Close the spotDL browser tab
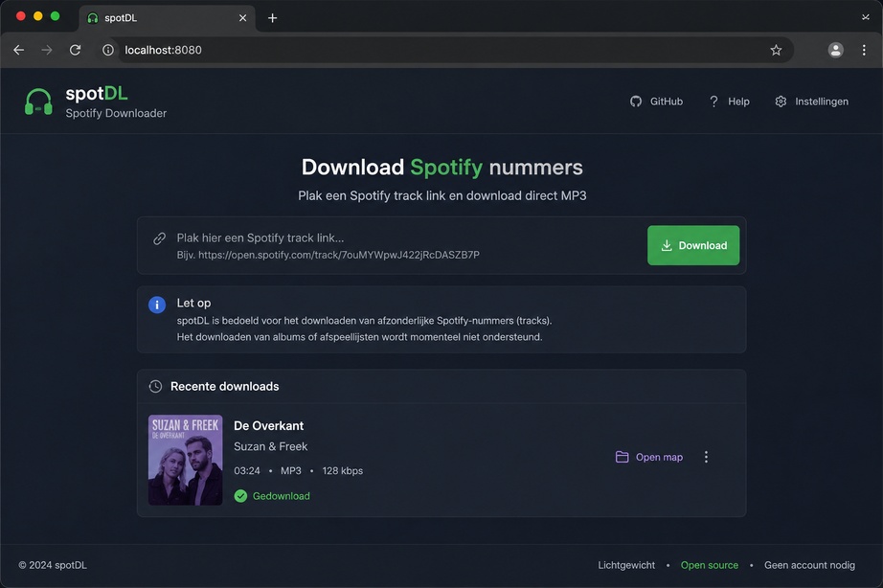The width and height of the screenshot is (883, 588). click(242, 18)
